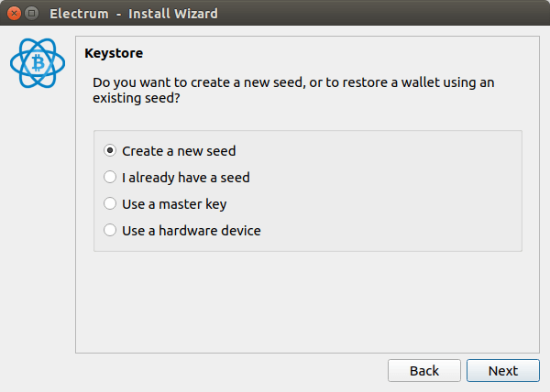The height and width of the screenshot is (392, 550).
Task: Close the Install Wizard window
Action: (13, 14)
